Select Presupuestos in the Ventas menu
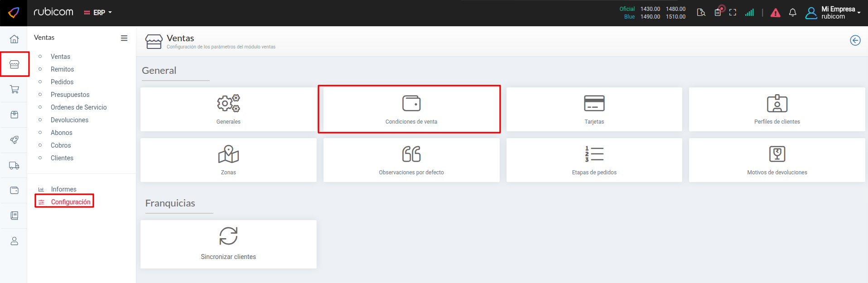 coord(70,95)
